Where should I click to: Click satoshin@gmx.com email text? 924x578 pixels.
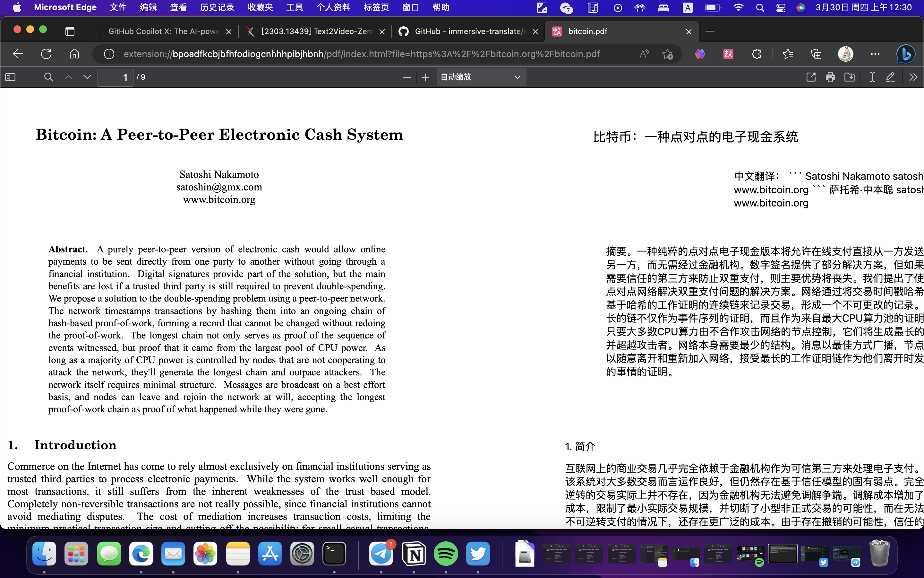pyautogui.click(x=219, y=187)
